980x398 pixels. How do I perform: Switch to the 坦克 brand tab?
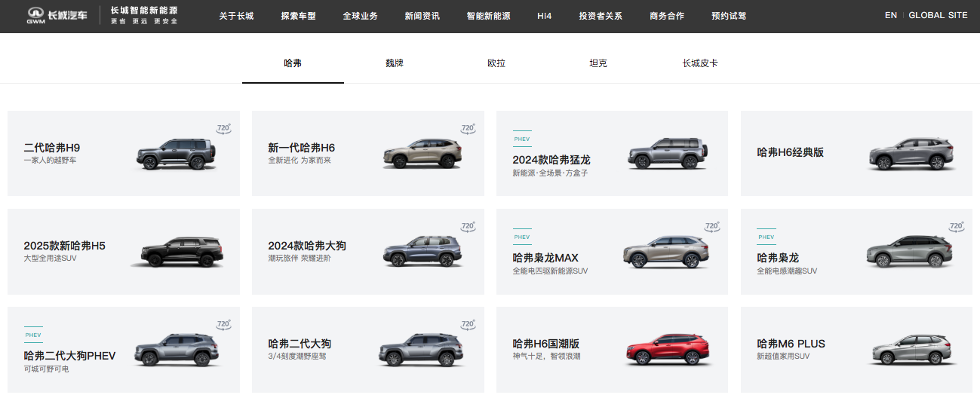pos(598,63)
